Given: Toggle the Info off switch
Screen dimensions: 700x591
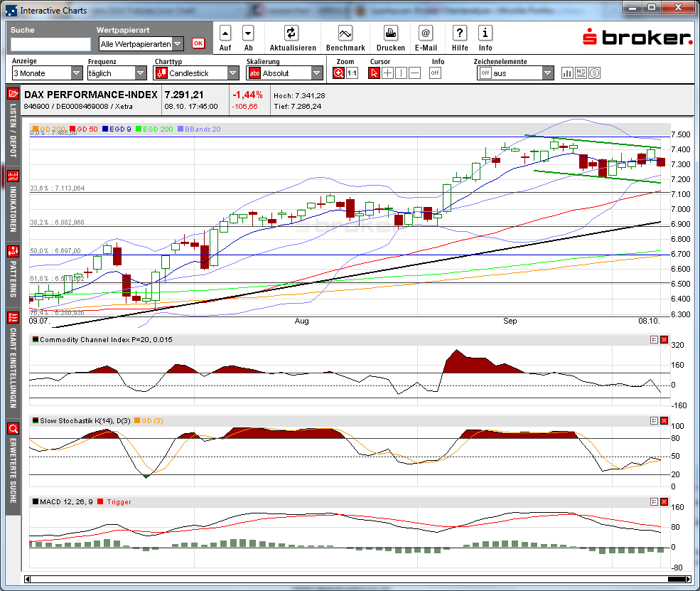Looking at the screenshot, I should click(x=434, y=73).
